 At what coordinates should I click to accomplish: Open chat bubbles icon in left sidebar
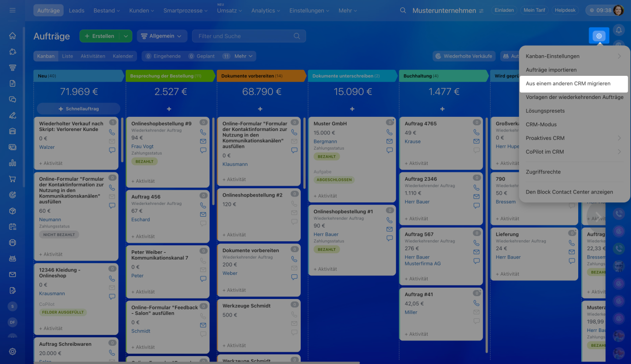(12, 99)
